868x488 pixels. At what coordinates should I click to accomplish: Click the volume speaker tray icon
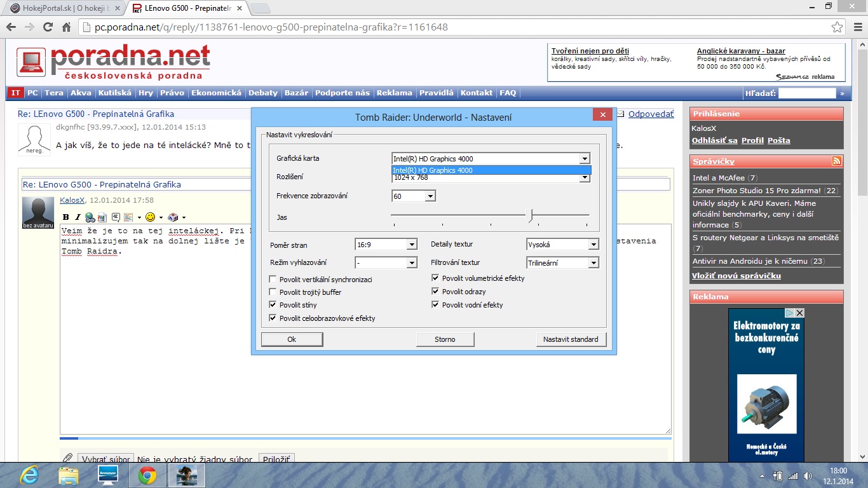tap(808, 476)
